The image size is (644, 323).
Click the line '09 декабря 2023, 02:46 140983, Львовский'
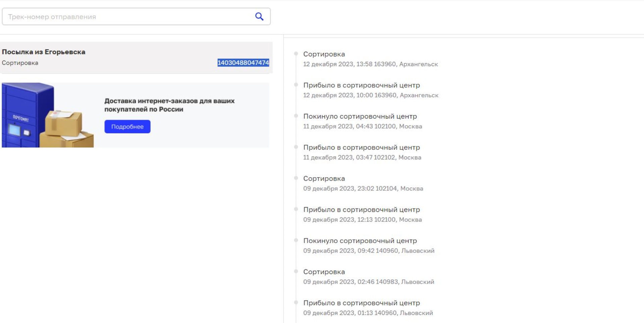click(x=369, y=282)
